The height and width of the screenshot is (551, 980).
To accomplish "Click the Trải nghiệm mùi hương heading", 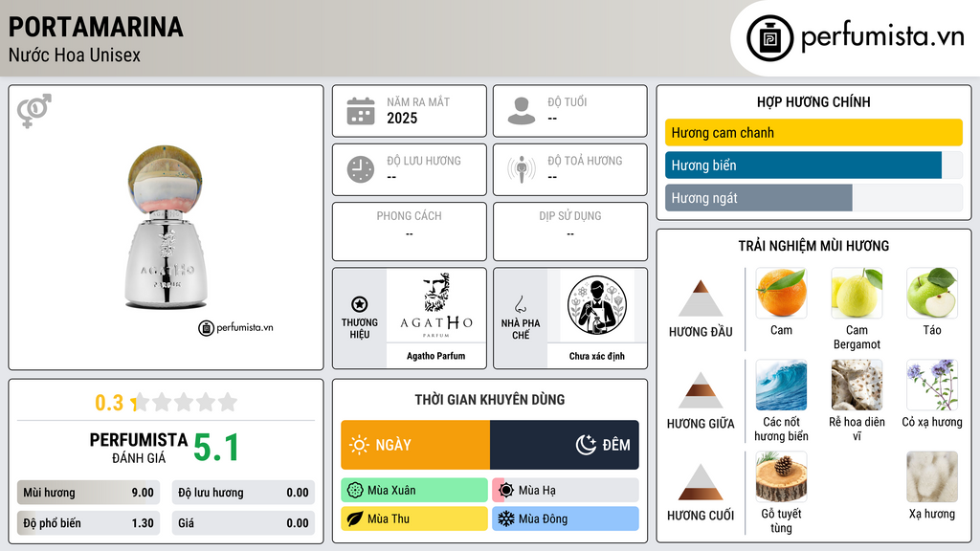I will coord(813,246).
